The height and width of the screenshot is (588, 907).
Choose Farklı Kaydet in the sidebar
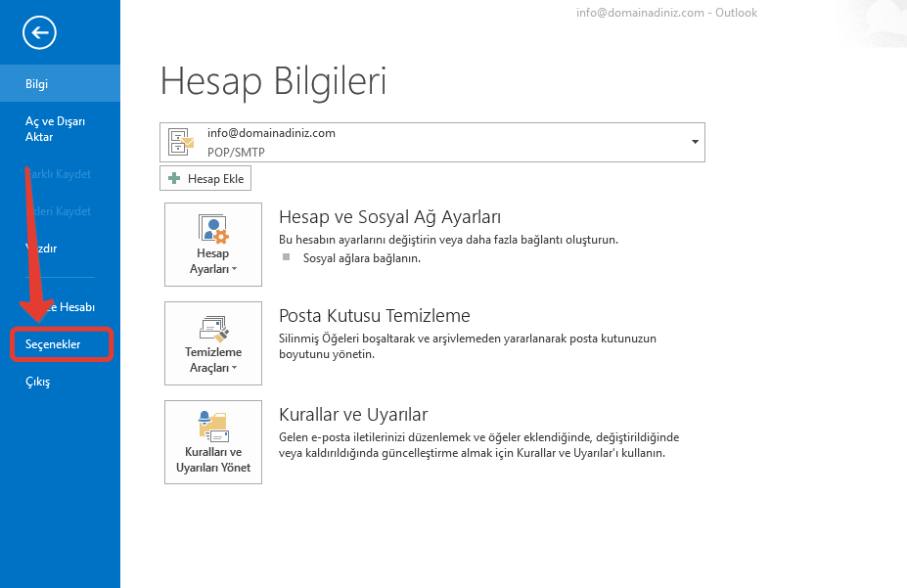coord(60,174)
